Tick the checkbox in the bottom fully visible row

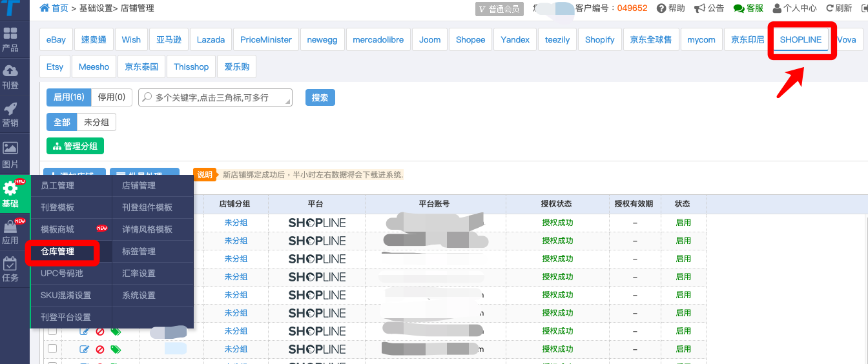coord(52,349)
